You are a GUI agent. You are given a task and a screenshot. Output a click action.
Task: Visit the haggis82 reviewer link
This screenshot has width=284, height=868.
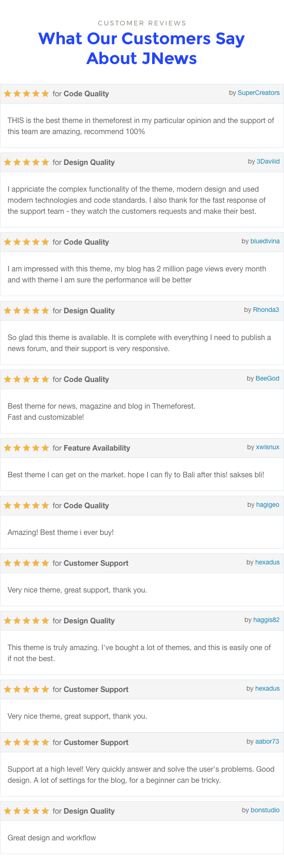[266, 620]
